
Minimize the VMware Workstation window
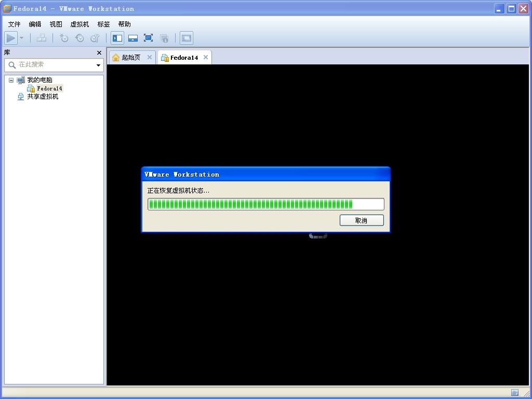click(x=499, y=8)
